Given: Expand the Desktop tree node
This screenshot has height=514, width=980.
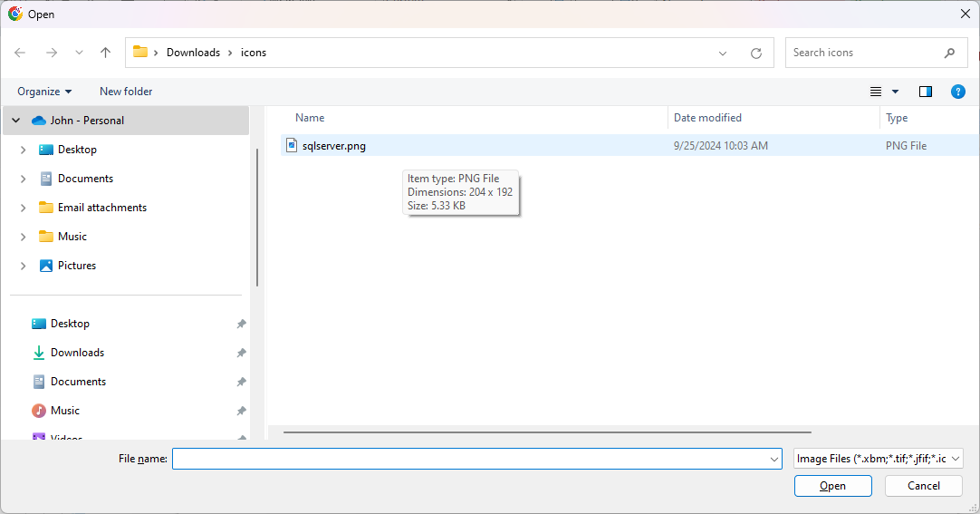Looking at the screenshot, I should point(23,150).
